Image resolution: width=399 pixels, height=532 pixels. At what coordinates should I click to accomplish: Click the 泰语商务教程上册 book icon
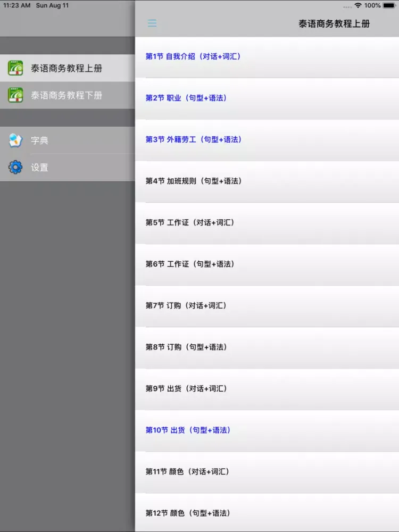pyautogui.click(x=15, y=68)
